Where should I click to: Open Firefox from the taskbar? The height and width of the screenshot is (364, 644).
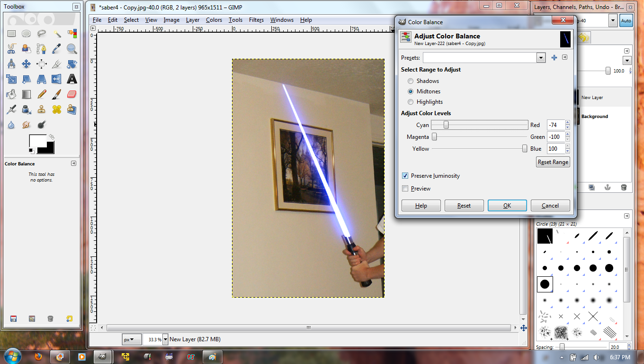(39, 356)
